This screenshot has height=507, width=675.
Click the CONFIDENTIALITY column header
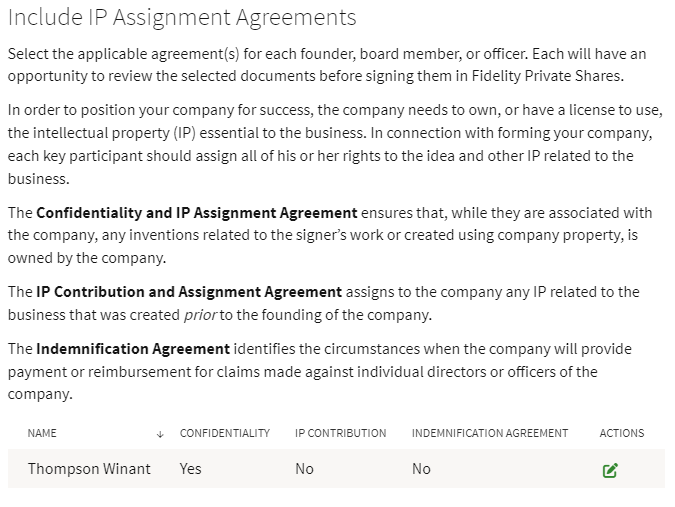pos(225,433)
